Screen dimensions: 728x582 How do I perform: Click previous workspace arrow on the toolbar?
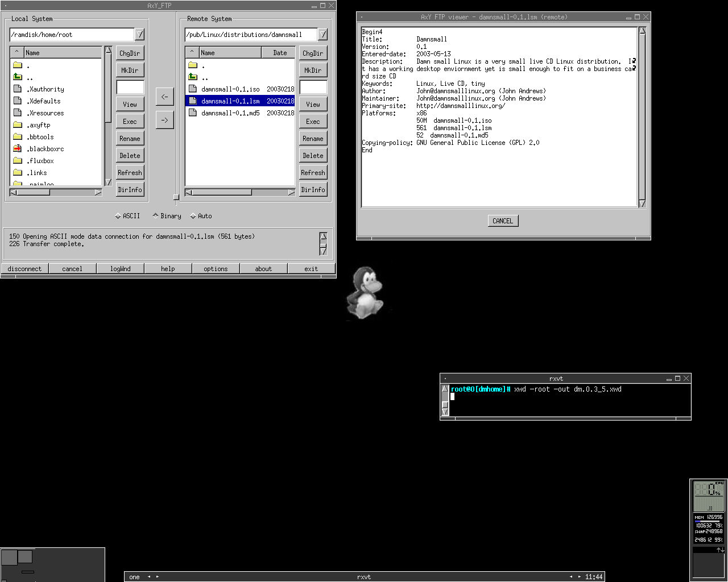point(149,576)
